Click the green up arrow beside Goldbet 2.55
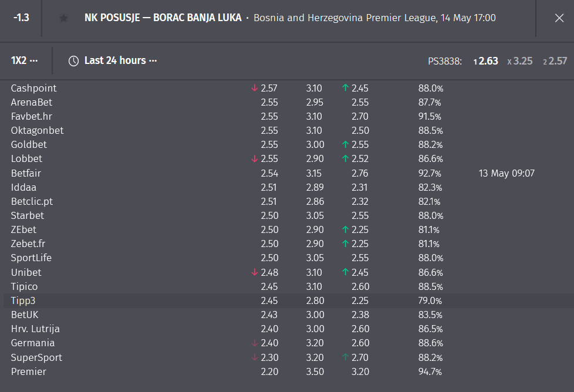This screenshot has height=392, width=574. tap(345, 144)
